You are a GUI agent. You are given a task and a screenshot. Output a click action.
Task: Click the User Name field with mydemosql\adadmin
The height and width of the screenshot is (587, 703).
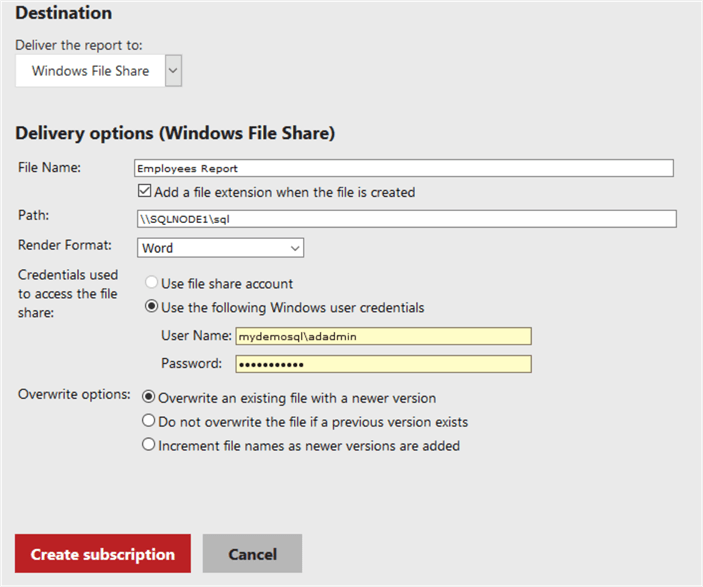click(383, 337)
